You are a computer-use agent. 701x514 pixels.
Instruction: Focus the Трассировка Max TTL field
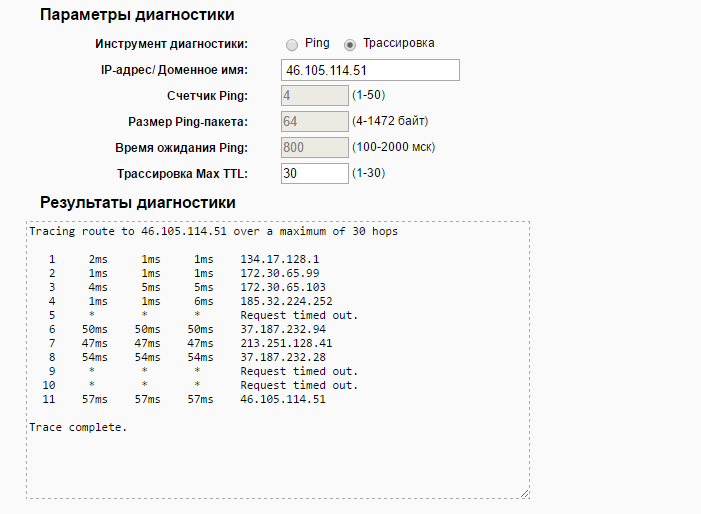314,174
